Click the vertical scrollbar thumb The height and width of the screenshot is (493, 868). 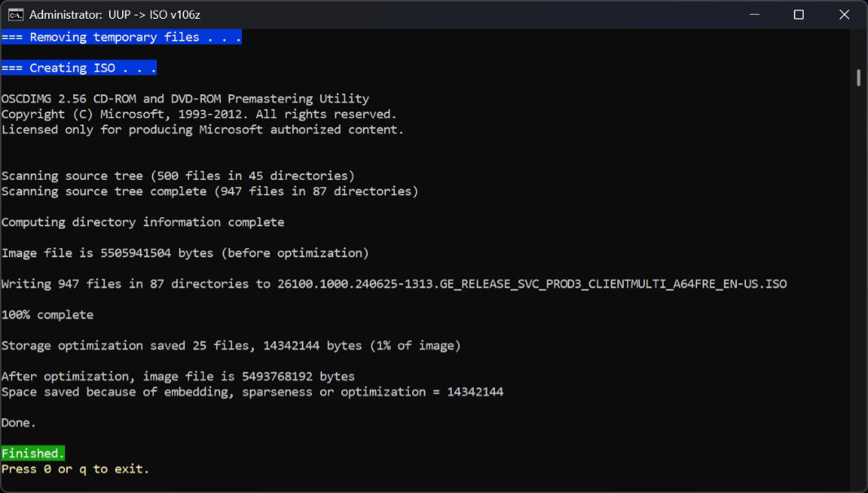858,77
